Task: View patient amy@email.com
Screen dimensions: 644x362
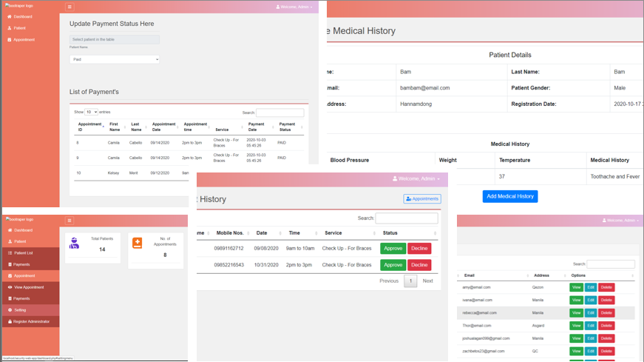Action: 577,287
